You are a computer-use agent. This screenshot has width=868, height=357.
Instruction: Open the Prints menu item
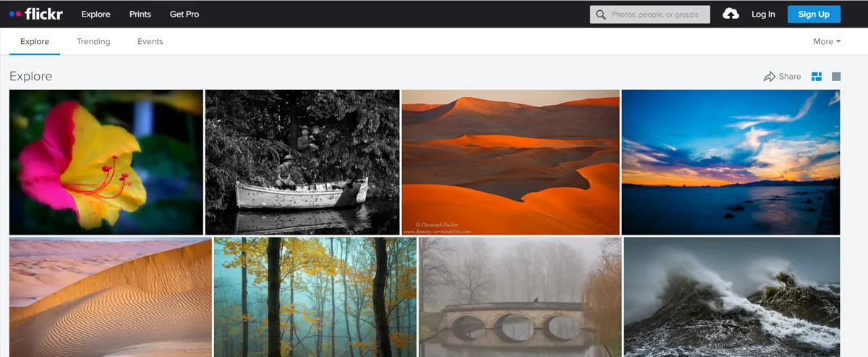pyautogui.click(x=140, y=14)
